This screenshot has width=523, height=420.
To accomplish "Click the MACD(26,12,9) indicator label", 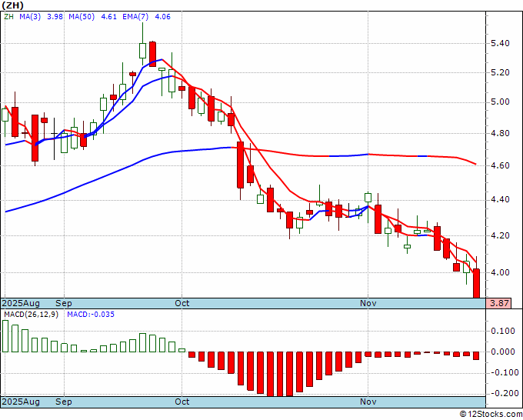I will pos(31,315).
